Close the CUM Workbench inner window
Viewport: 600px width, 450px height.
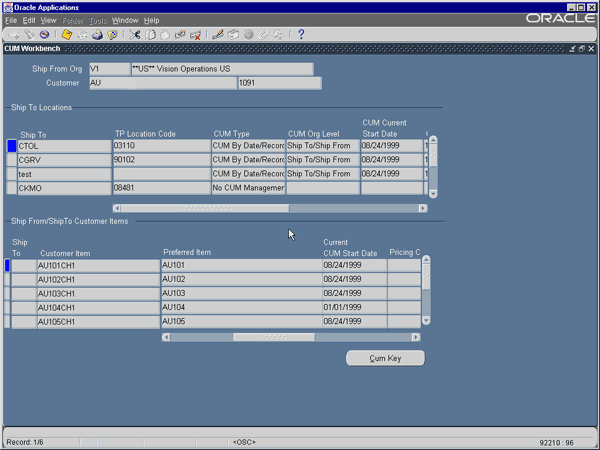click(x=591, y=49)
